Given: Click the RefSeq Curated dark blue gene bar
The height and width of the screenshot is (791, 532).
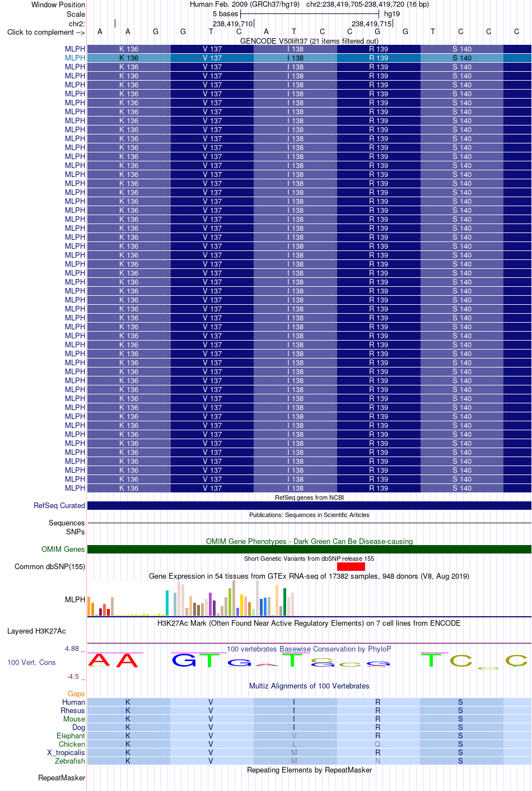Looking at the screenshot, I should pos(309,505).
